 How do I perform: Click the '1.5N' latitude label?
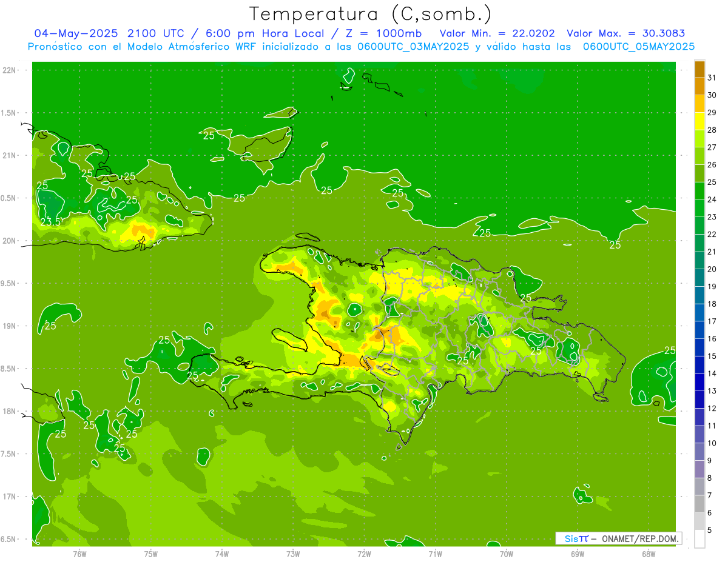coord(9,113)
